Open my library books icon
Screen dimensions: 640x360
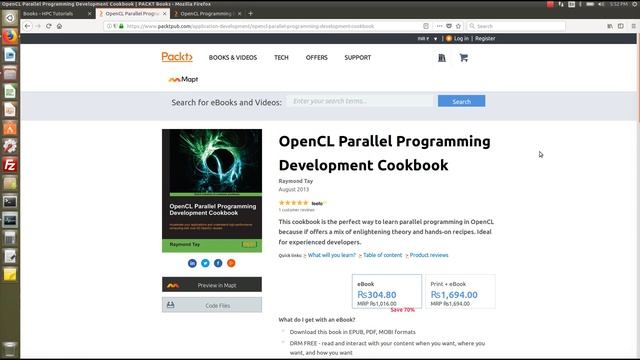click(442, 58)
